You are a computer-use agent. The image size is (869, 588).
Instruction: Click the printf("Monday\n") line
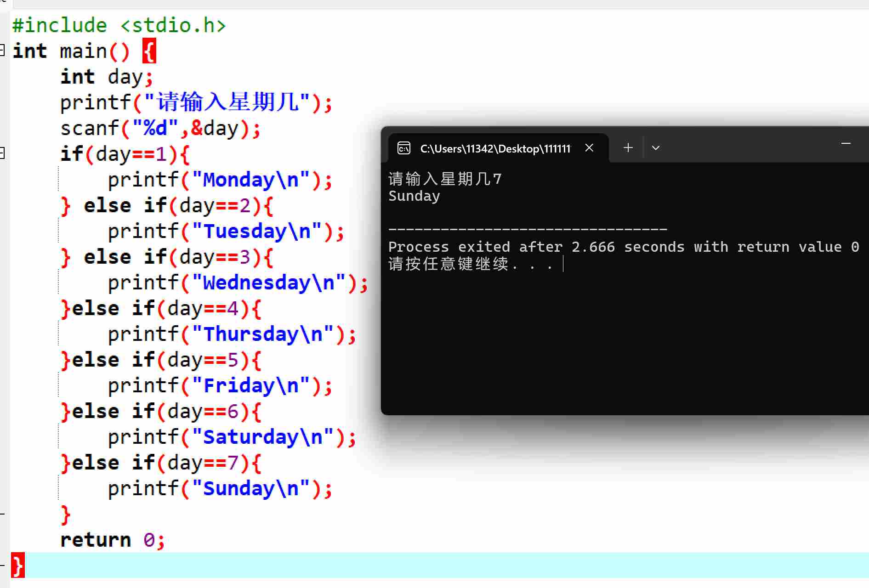click(x=220, y=180)
